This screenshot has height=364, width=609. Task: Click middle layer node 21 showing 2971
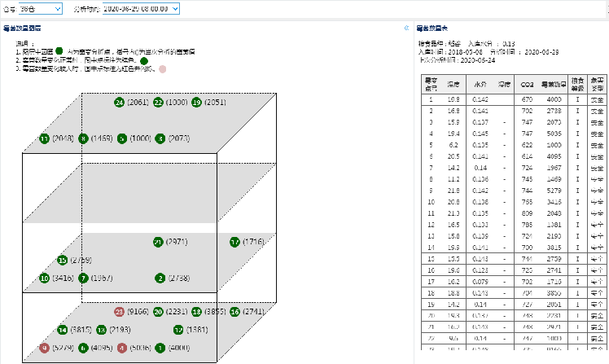pyautogui.click(x=158, y=243)
